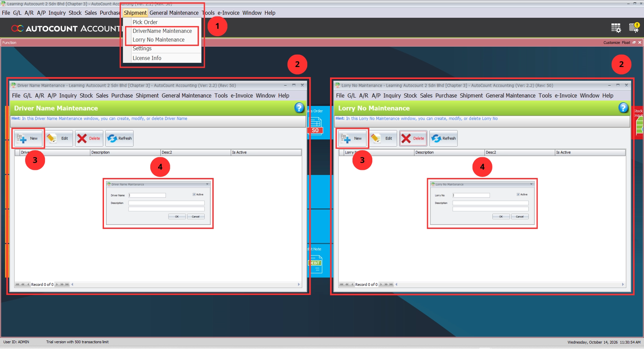644x362 pixels.
Task: Click Desc2 column header in Lorry No grid
Action: pyautogui.click(x=520, y=153)
